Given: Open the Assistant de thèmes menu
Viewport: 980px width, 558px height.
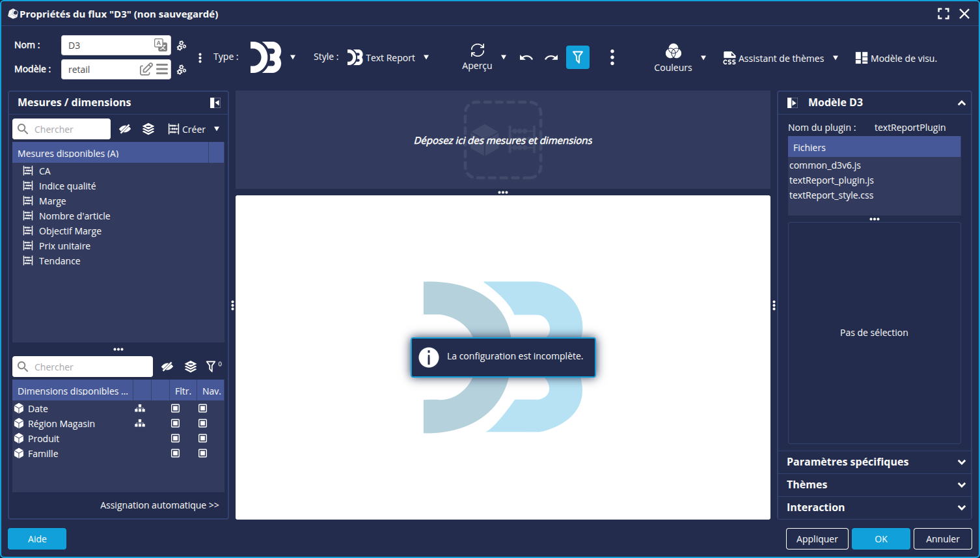Looking at the screenshot, I should 780,59.
